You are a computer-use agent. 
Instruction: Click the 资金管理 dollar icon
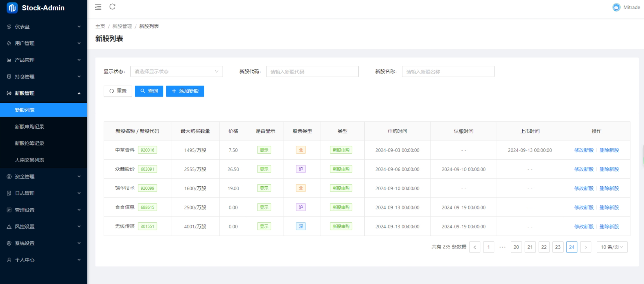click(x=9, y=177)
